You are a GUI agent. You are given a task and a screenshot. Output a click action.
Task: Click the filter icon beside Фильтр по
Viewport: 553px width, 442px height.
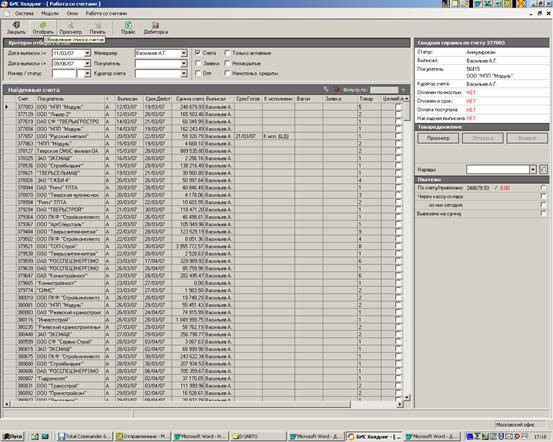338,90
